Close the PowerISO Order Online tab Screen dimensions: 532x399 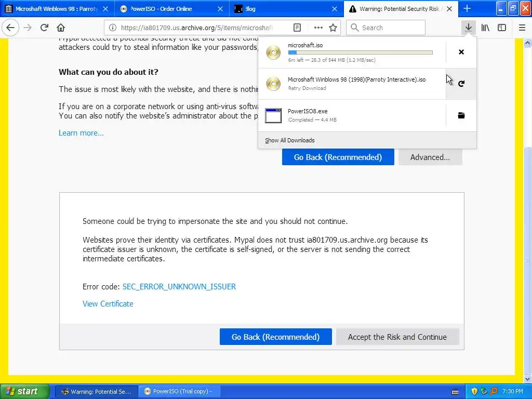(x=220, y=9)
